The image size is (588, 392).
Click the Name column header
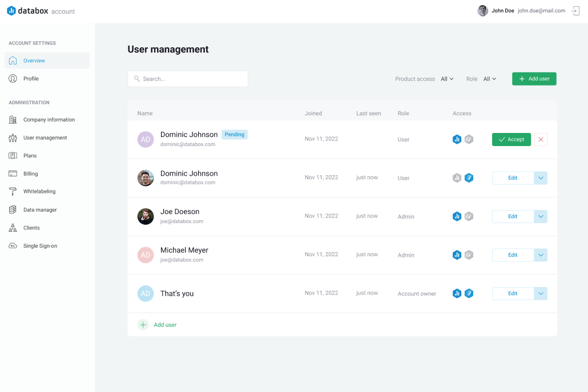click(x=145, y=113)
